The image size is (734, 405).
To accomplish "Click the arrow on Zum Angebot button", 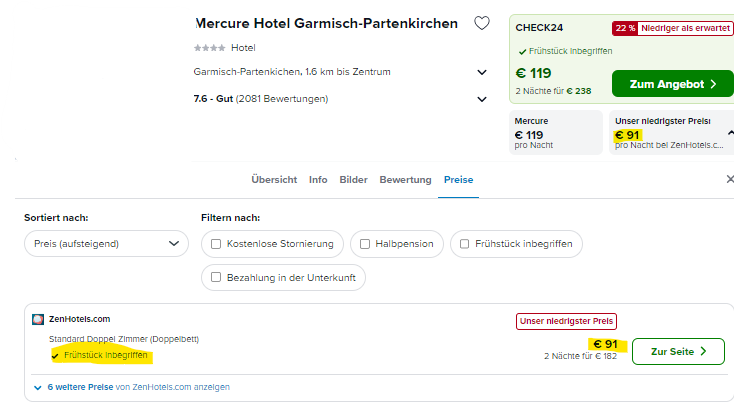I will tap(713, 84).
